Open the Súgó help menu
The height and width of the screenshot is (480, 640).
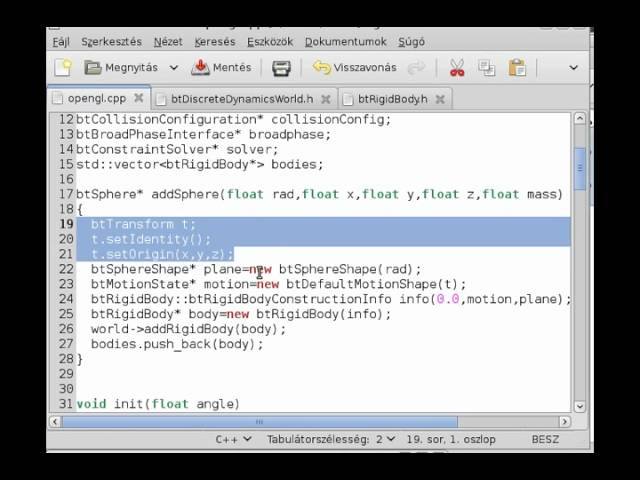tap(411, 42)
